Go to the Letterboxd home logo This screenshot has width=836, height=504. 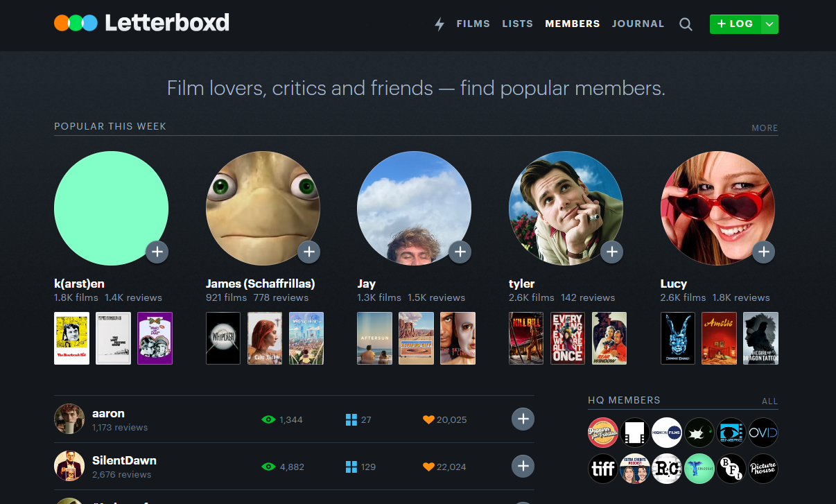(142, 23)
